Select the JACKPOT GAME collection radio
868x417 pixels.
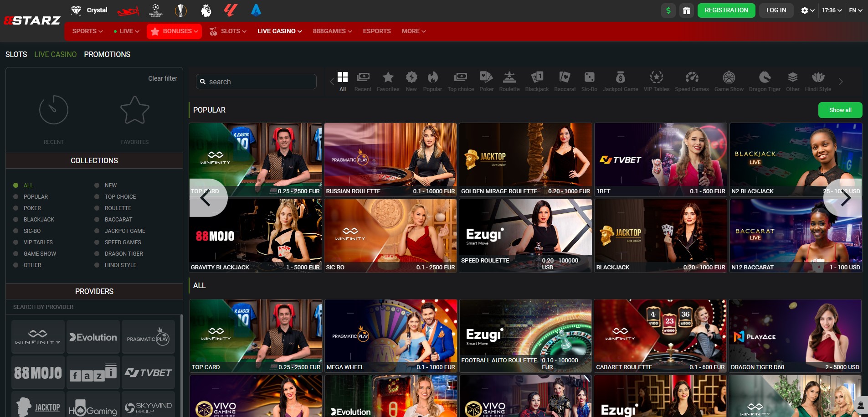(97, 231)
